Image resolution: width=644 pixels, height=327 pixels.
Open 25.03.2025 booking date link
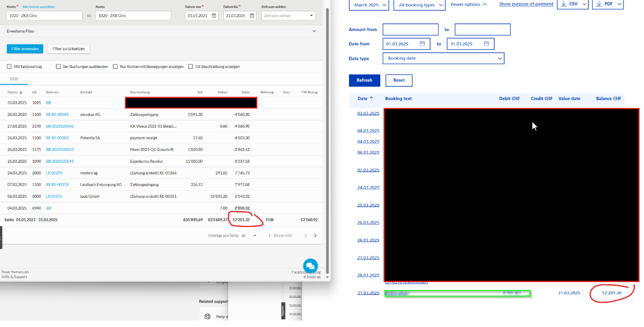368,205
